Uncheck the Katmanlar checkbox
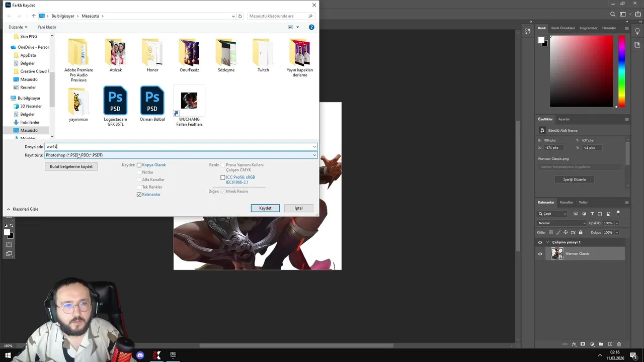 [139, 195]
